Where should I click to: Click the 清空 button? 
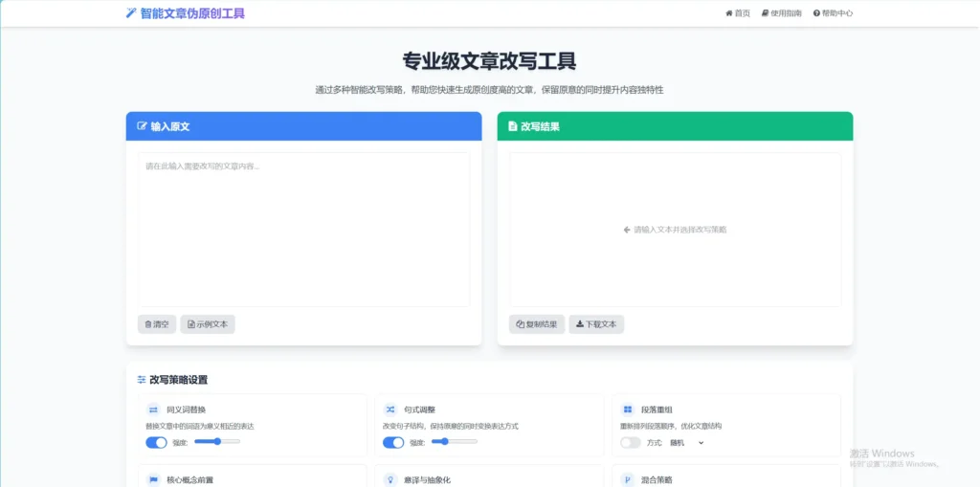(157, 324)
